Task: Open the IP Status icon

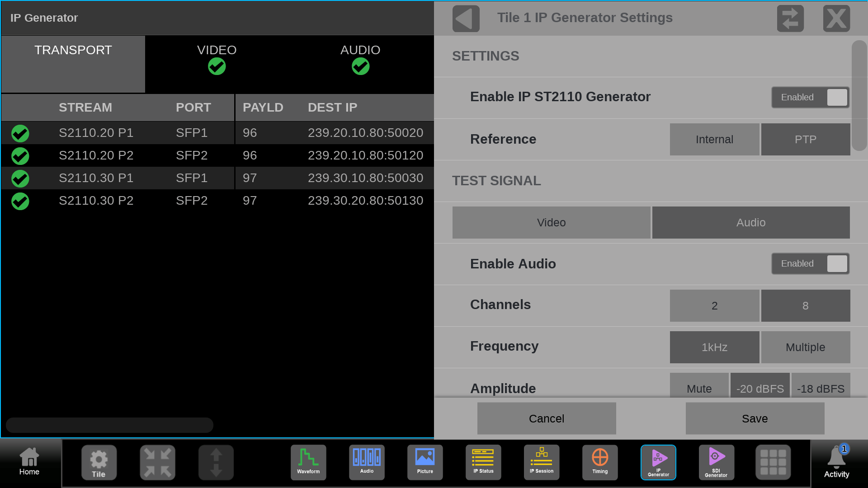Action: pos(483,462)
